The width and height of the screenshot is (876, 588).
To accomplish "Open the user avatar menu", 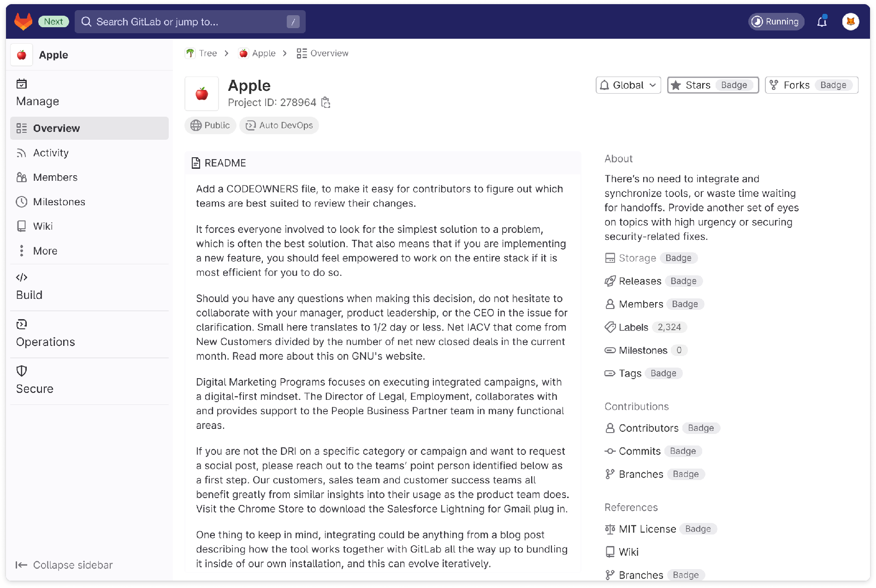I will [850, 22].
